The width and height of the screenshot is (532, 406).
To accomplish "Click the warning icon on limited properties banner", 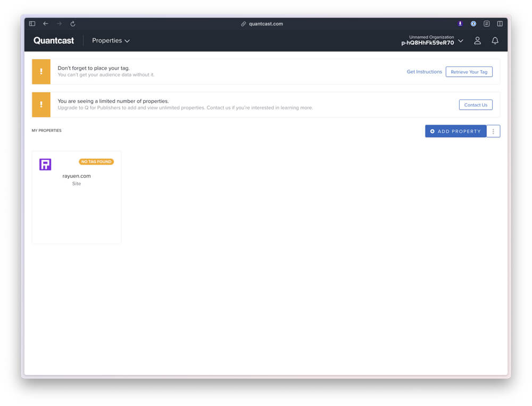I will tap(41, 104).
